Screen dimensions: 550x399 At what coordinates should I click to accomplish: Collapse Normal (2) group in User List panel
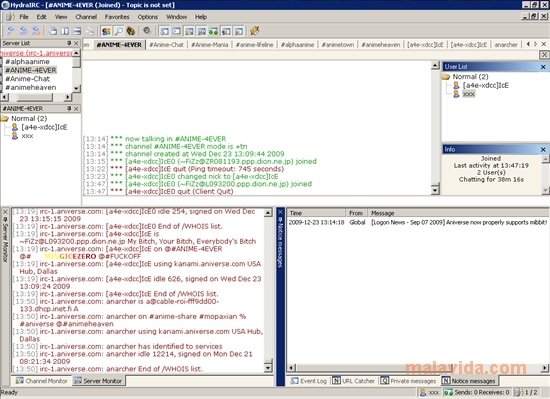pyautogui.click(x=446, y=77)
